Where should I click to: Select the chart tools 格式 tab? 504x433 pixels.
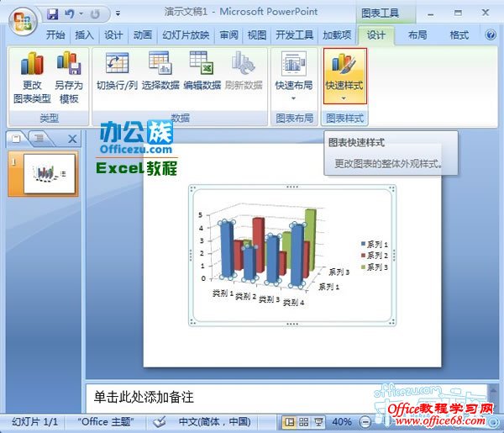pos(459,34)
